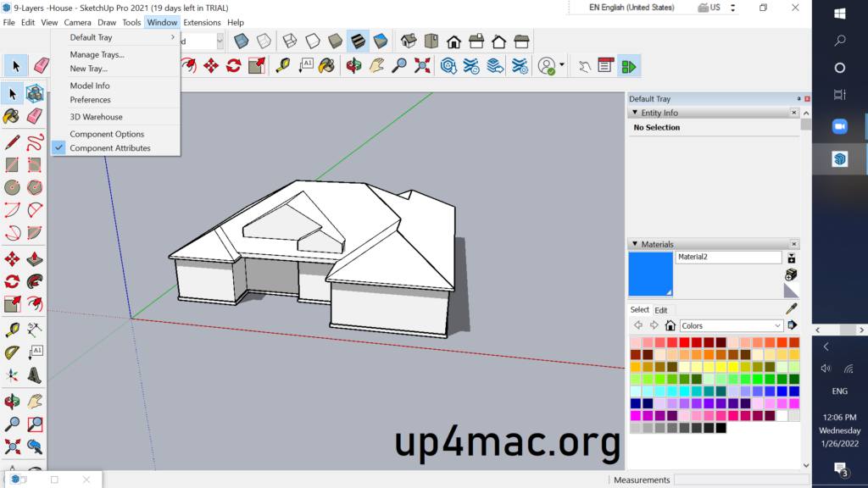Choose the Orbit tool
Image resolution: width=868 pixels, height=488 pixels.
pos(12,402)
